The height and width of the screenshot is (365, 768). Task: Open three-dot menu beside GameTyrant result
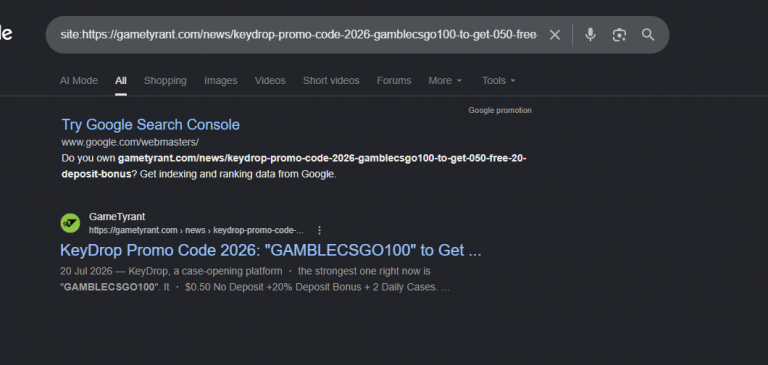(x=319, y=230)
